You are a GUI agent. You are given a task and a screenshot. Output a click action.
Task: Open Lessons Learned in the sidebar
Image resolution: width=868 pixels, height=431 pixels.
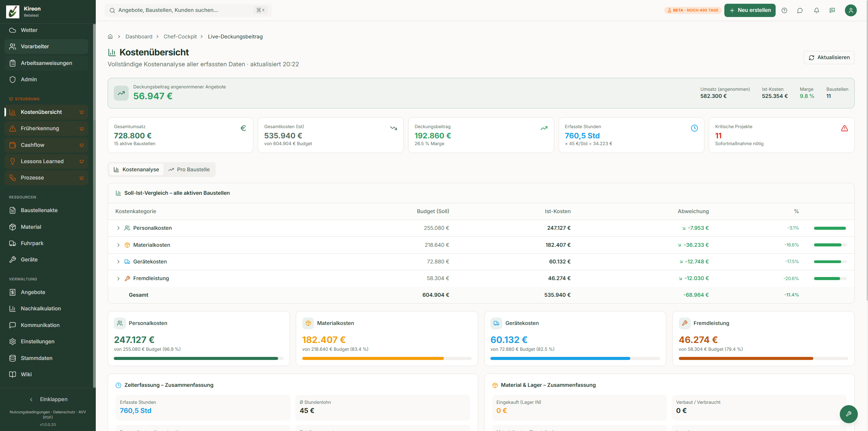pos(47,161)
